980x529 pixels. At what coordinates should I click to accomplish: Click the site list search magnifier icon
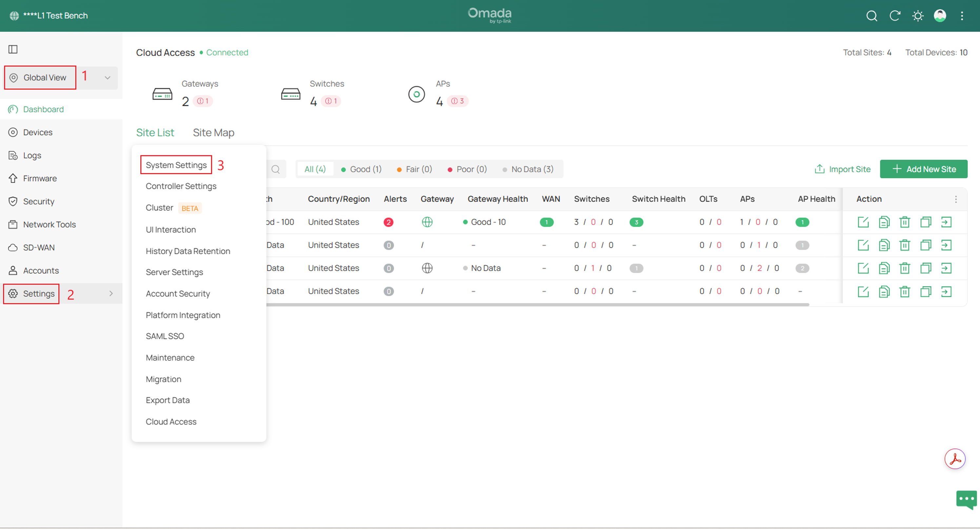(x=276, y=169)
